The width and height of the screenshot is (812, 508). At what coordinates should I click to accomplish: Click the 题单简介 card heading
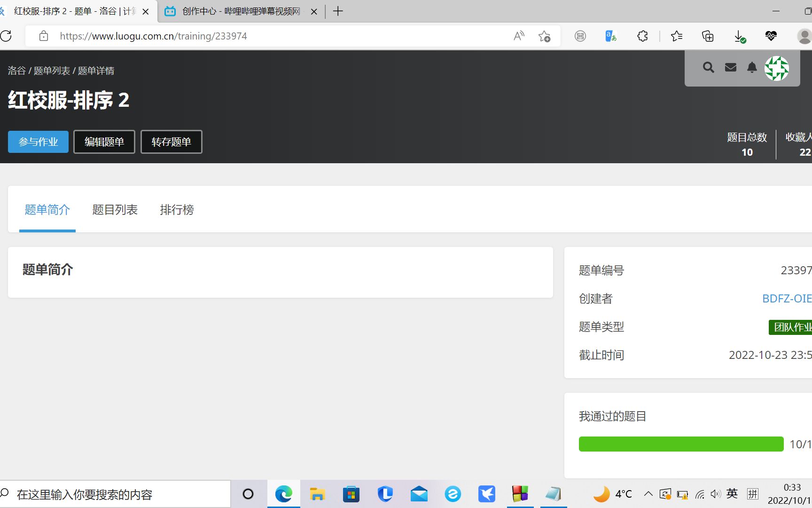coord(47,270)
